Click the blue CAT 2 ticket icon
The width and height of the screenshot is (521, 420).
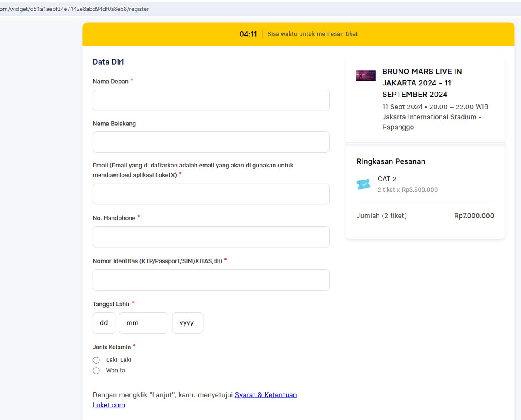pyautogui.click(x=364, y=184)
